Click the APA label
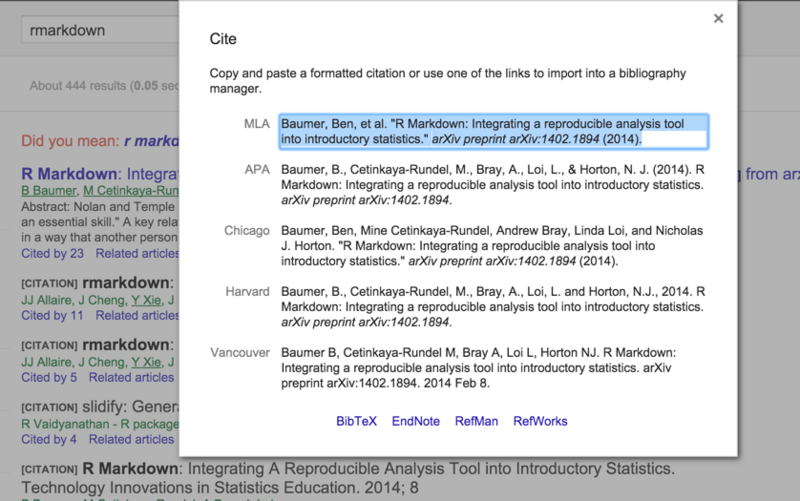800x501 pixels. pyautogui.click(x=257, y=170)
